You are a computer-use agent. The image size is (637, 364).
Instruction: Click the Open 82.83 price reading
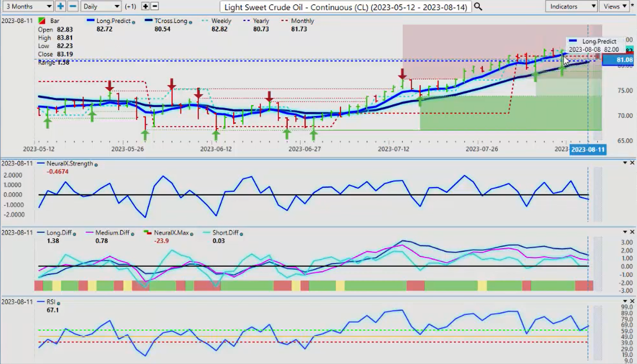tap(55, 29)
